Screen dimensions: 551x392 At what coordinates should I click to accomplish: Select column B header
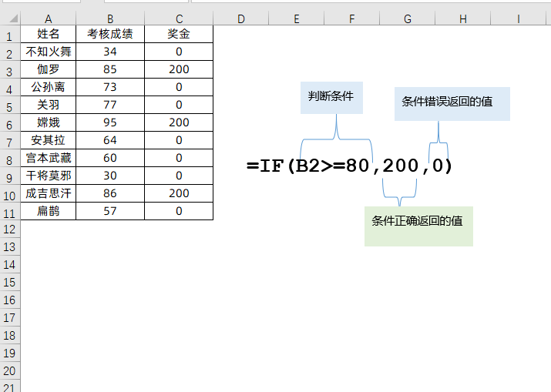[x=110, y=18]
